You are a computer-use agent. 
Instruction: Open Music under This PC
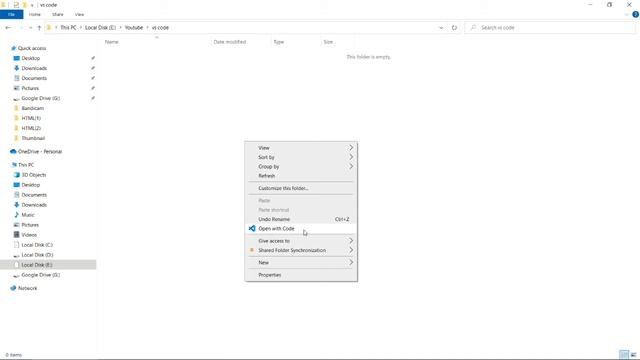click(28, 215)
